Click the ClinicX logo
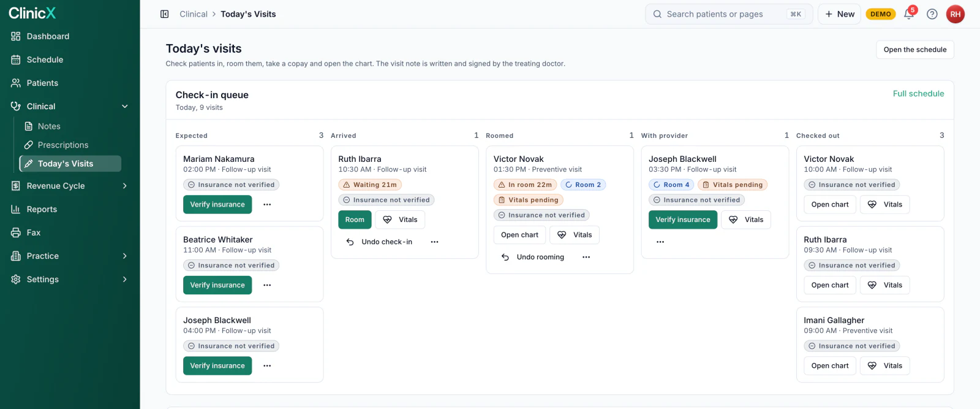 pyautogui.click(x=32, y=13)
